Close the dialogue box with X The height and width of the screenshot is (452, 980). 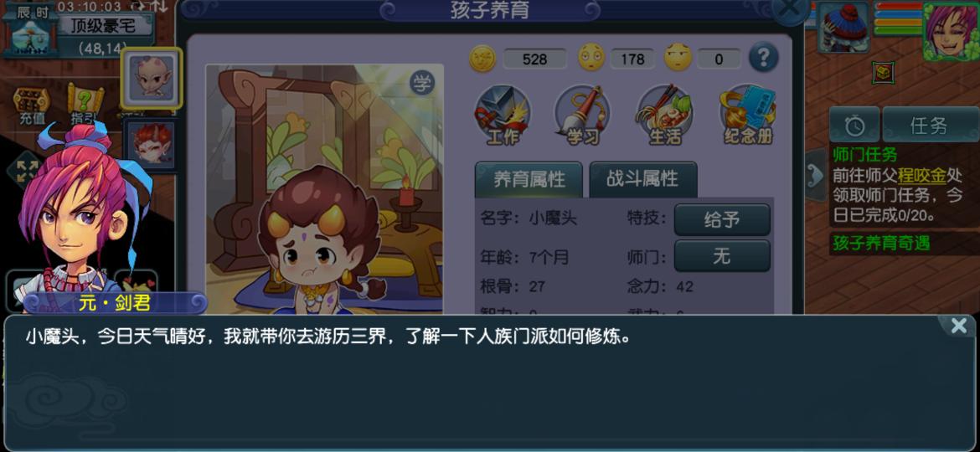tap(959, 326)
